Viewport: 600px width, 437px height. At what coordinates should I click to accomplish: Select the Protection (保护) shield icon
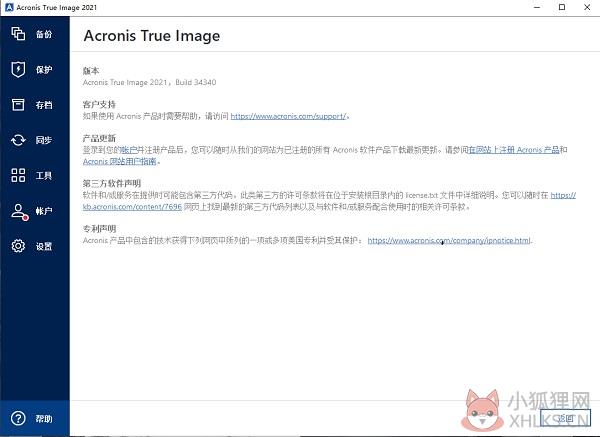pos(18,69)
